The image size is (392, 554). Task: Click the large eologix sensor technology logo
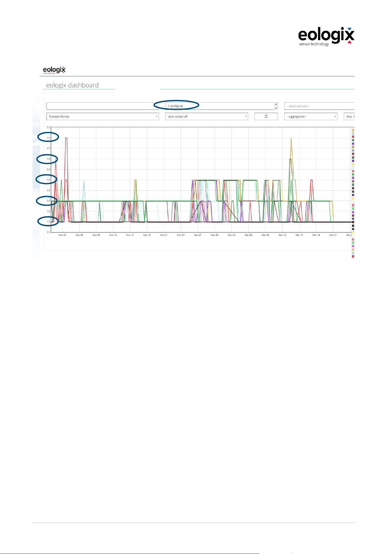(326, 37)
